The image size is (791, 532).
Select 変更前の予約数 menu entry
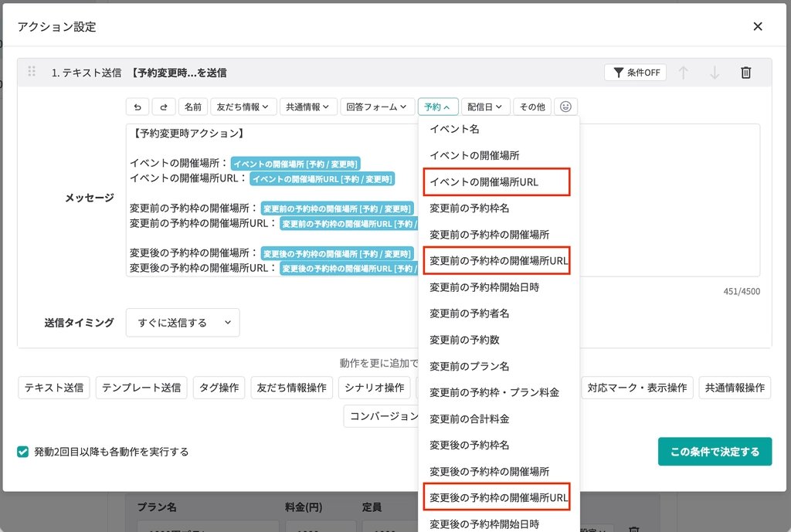[499, 340]
